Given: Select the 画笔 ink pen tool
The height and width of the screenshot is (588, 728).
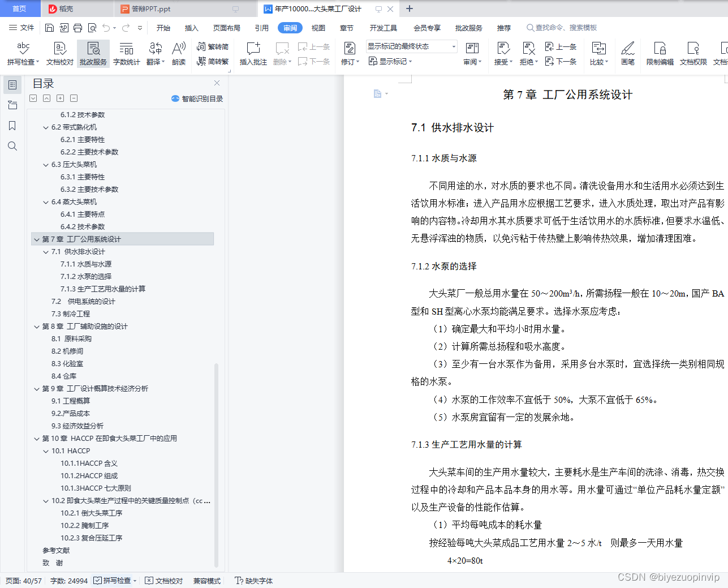Looking at the screenshot, I should click(x=628, y=54).
